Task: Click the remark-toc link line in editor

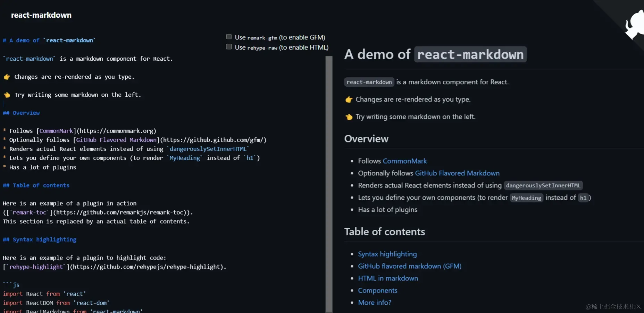Action: point(98,212)
